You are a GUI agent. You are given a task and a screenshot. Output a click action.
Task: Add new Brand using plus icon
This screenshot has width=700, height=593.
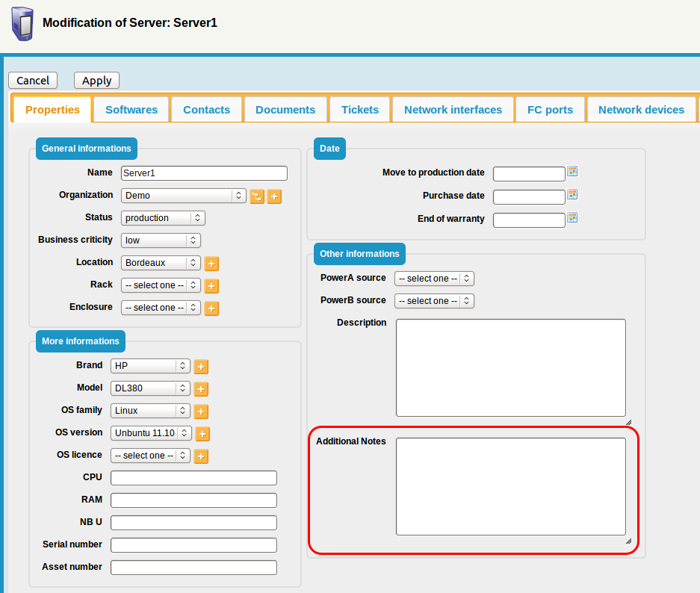201,367
